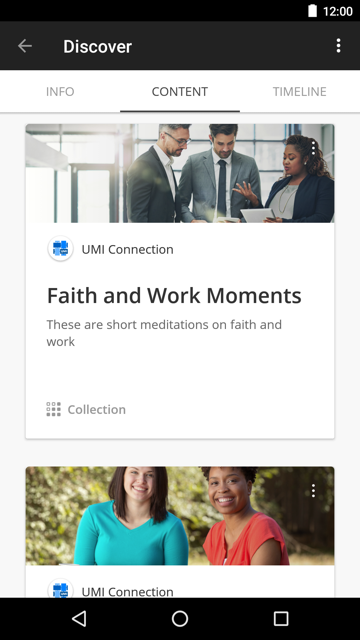Viewport: 360px width, 640px height.
Task: Open the overflow menu in the Discover header
Action: tap(338, 46)
